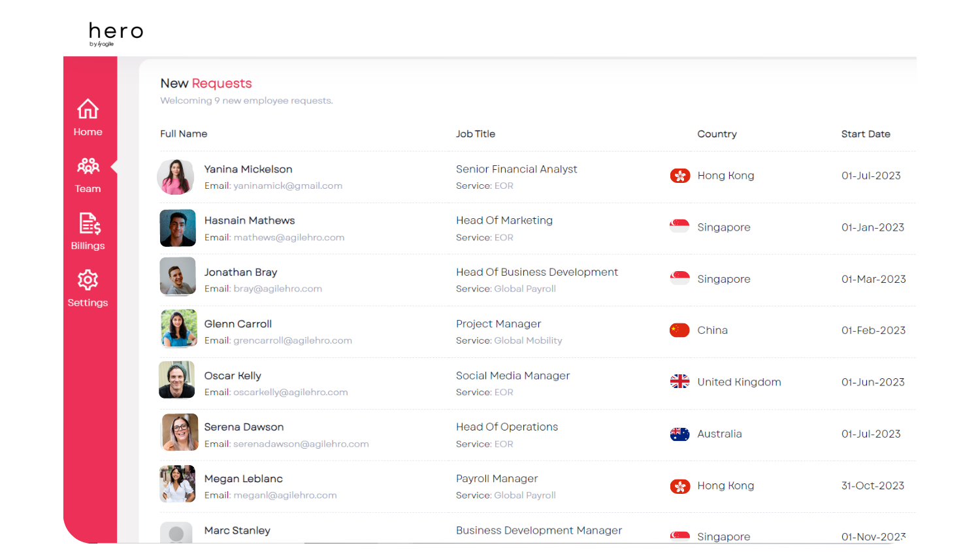Sort by the Start Date column header
980x552 pixels.
pos(865,134)
